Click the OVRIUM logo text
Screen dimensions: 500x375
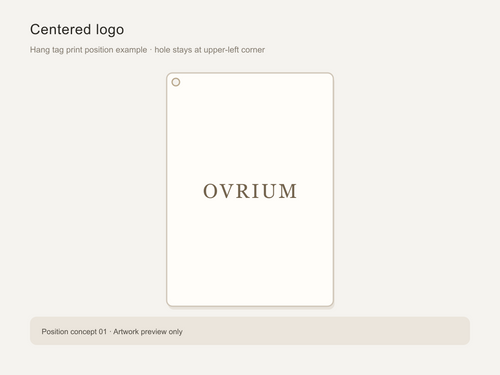[250, 191]
